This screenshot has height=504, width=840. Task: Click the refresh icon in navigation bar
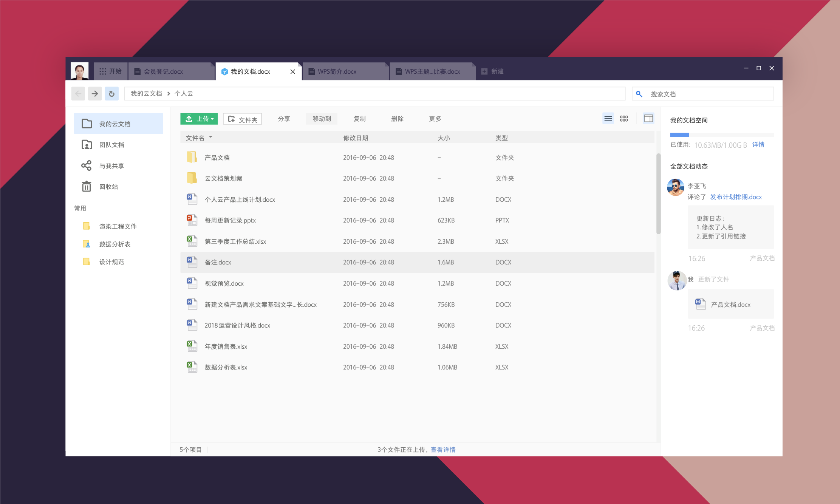point(111,94)
